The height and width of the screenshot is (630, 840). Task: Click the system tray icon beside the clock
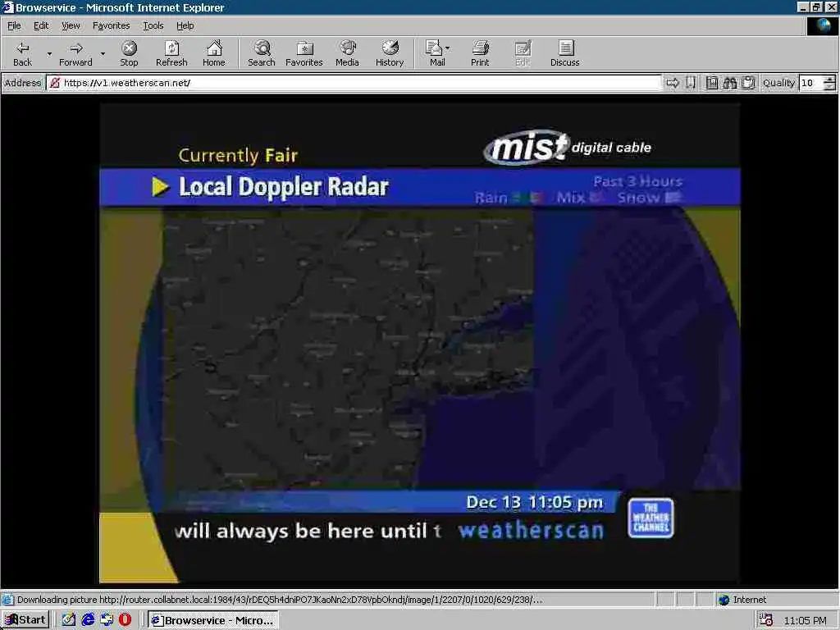766,620
